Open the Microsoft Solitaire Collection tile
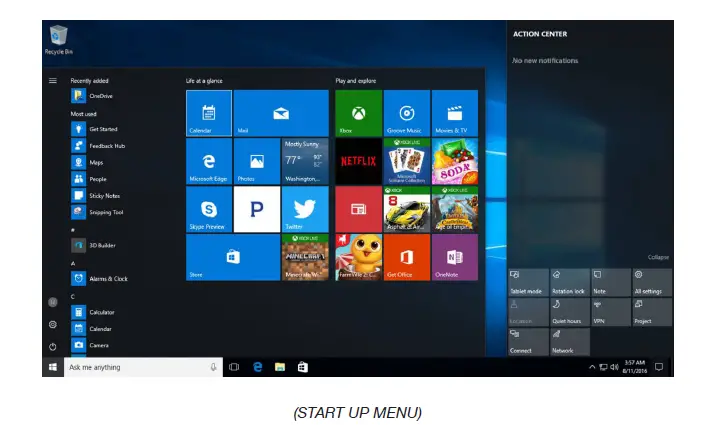This screenshot has width=721, height=425. click(406, 161)
